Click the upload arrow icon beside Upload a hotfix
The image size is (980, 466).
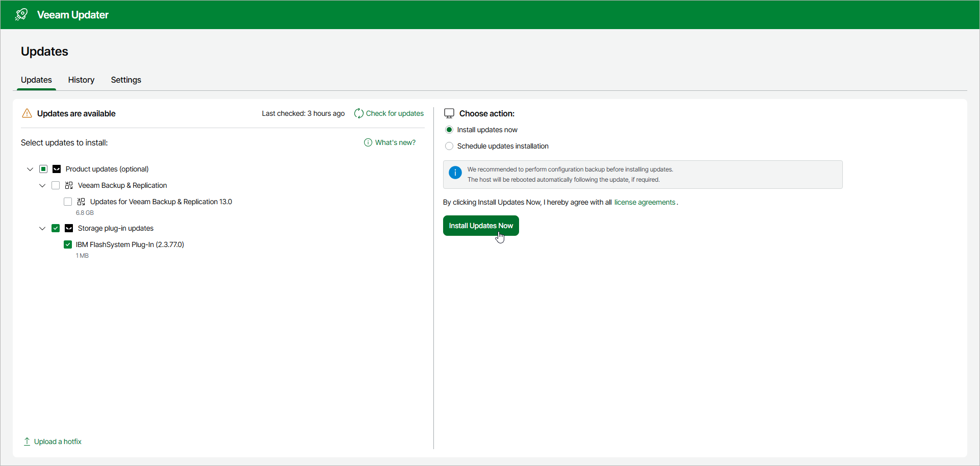click(27, 442)
